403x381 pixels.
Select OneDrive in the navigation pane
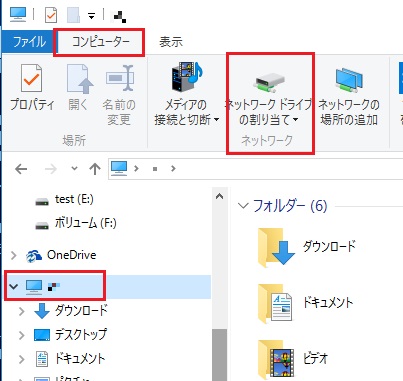[61, 255]
